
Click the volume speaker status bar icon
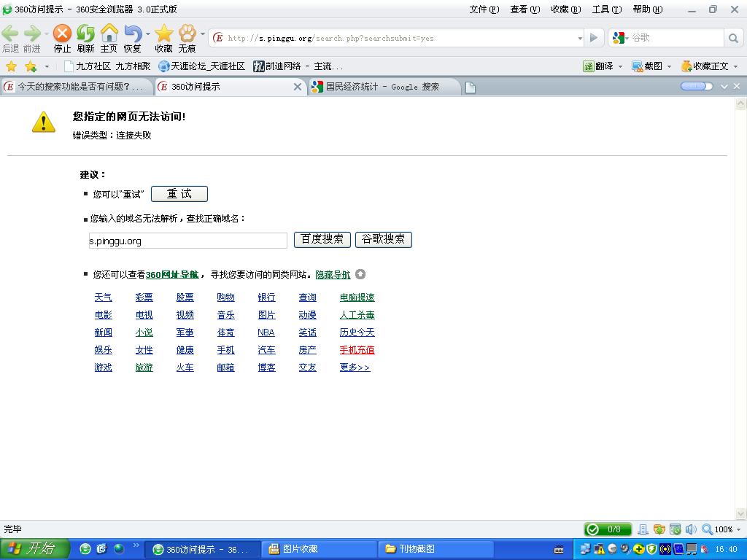[691, 529]
